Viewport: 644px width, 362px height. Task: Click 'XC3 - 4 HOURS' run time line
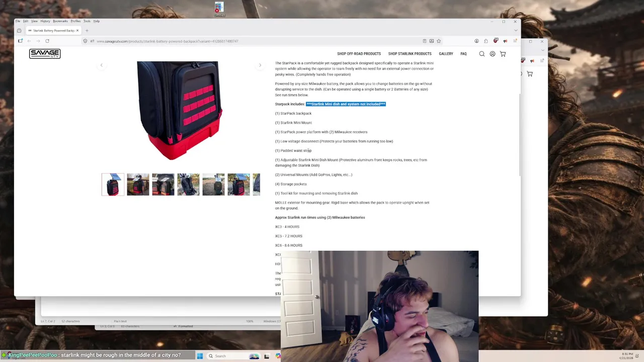click(x=287, y=227)
